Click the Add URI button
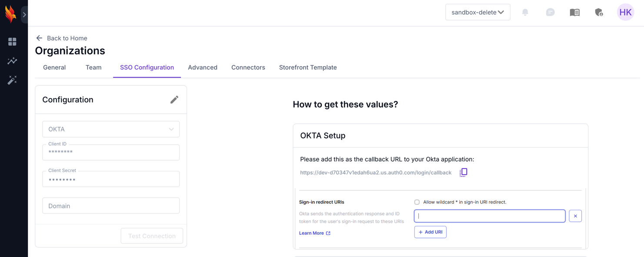Viewport: 644px width, 257px height. coord(430,232)
